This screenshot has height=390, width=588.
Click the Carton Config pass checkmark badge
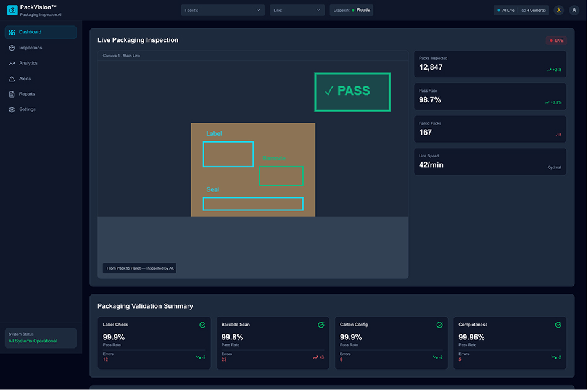point(439,325)
